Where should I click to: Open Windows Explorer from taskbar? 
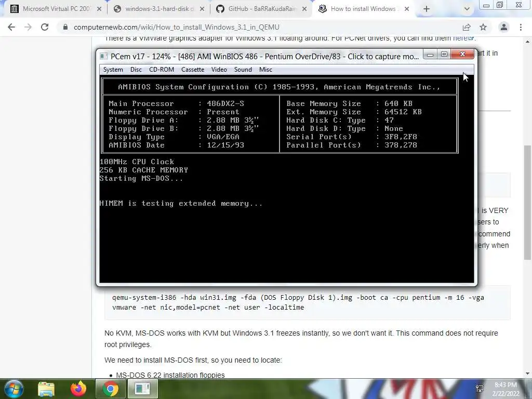(46, 389)
